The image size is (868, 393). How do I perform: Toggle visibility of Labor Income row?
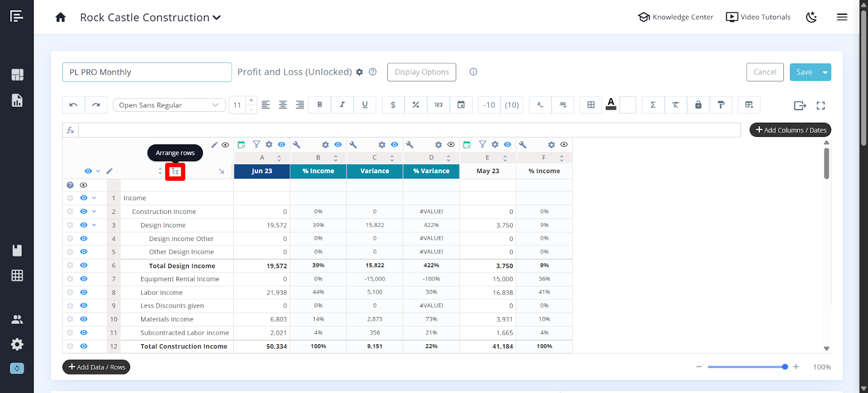pos(84,292)
